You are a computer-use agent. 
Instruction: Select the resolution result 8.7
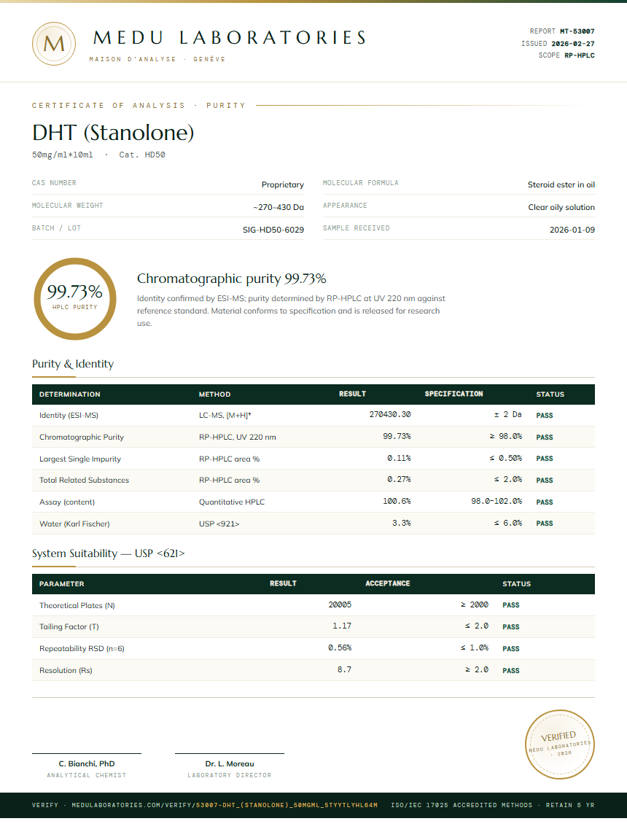point(344,669)
